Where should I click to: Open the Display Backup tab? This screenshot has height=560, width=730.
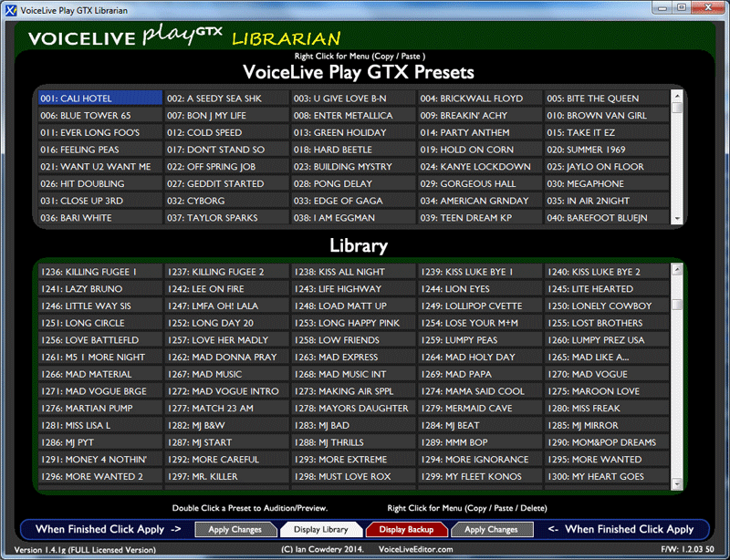tap(406, 529)
